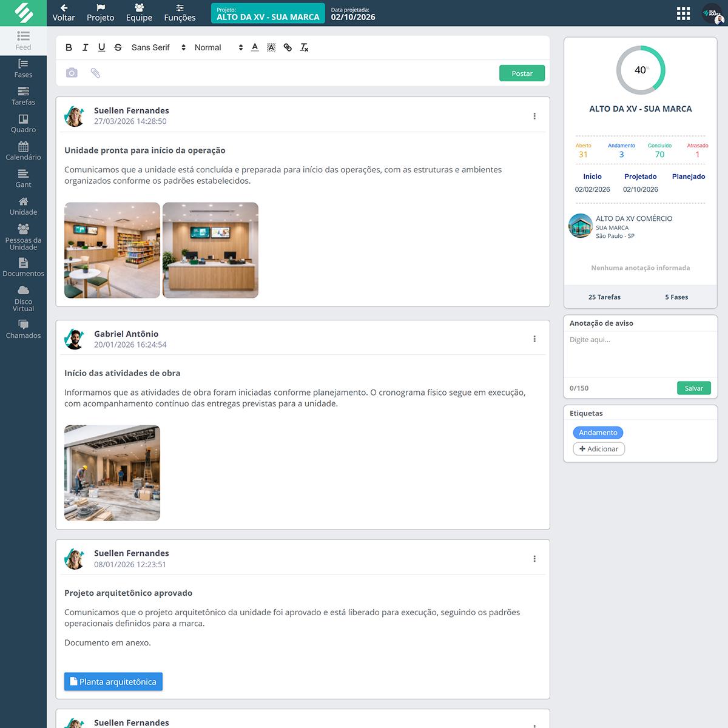Switch to the Tarefas section
This screenshot has height=728, width=728.
pos(23,96)
